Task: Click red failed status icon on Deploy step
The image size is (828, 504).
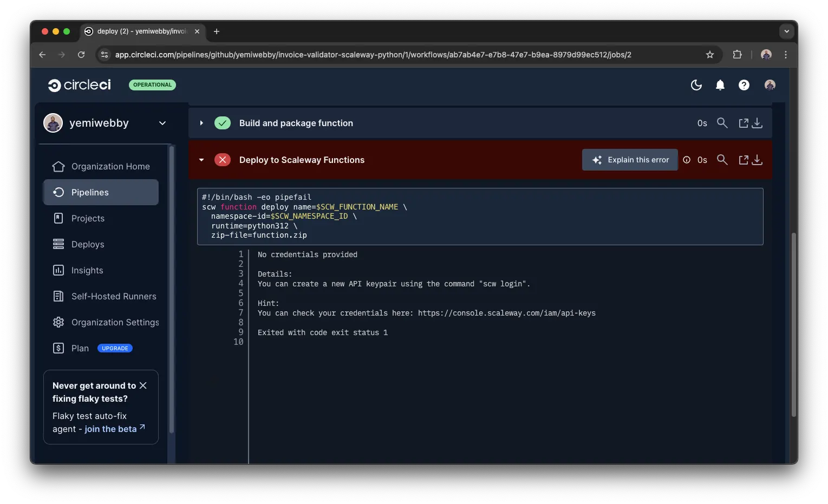Action: click(223, 160)
